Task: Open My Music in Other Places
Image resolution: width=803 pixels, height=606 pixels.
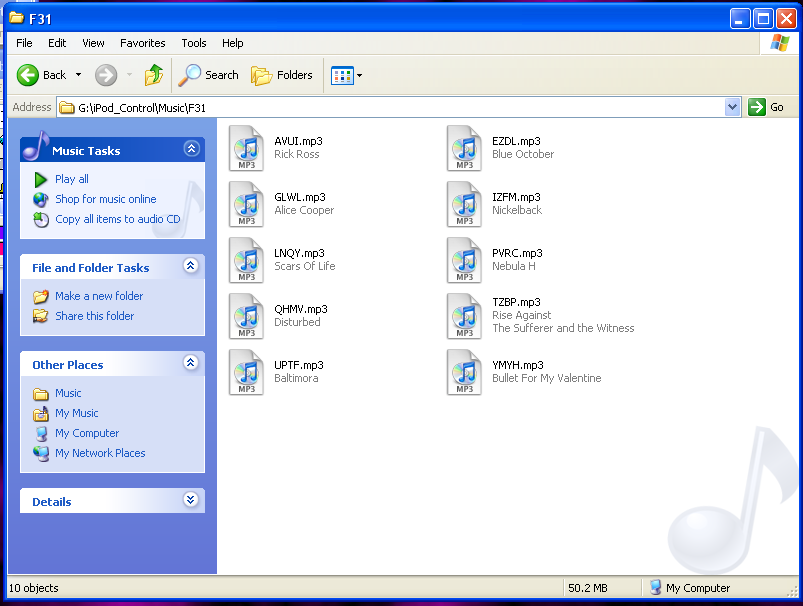Action: click(x=77, y=413)
